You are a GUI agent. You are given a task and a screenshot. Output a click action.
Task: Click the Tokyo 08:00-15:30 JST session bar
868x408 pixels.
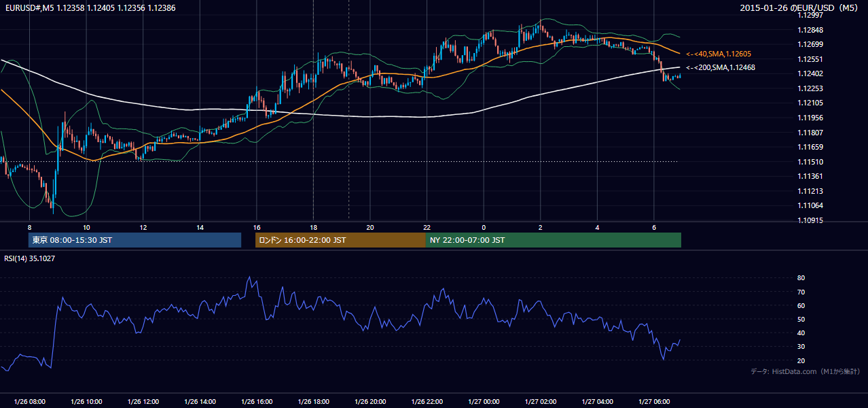point(134,240)
